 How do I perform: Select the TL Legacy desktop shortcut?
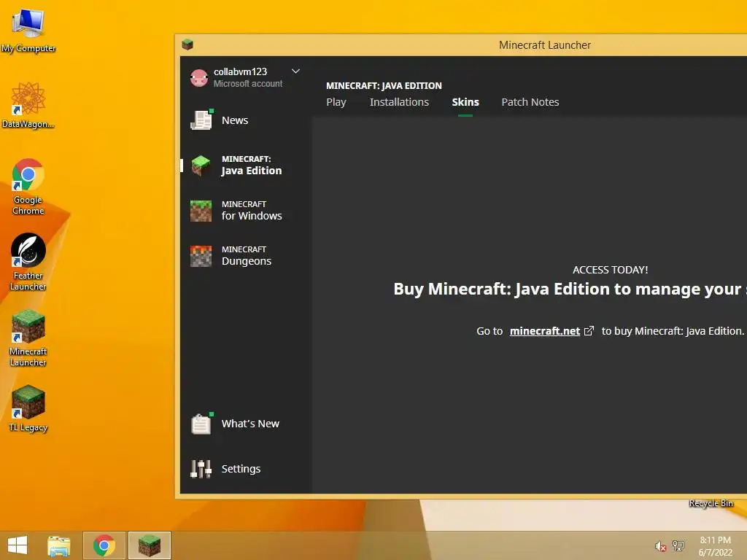28,408
